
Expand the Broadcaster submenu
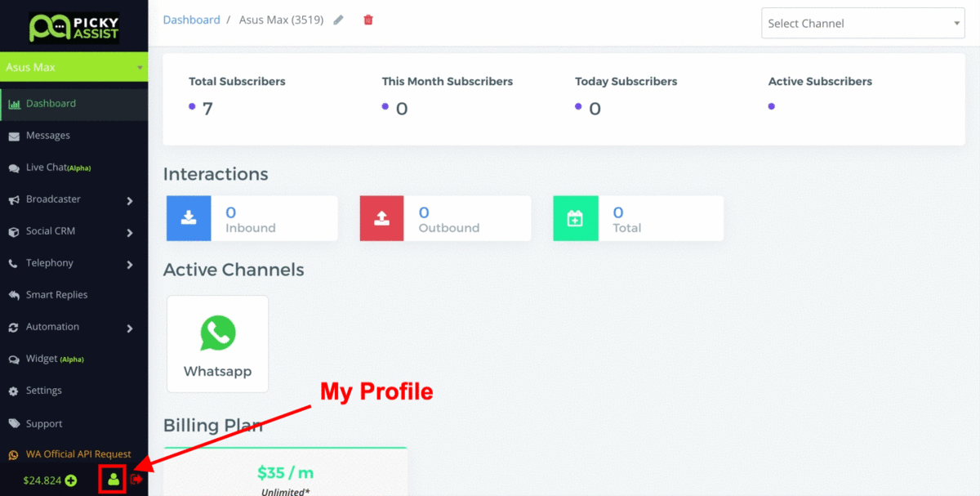click(130, 200)
